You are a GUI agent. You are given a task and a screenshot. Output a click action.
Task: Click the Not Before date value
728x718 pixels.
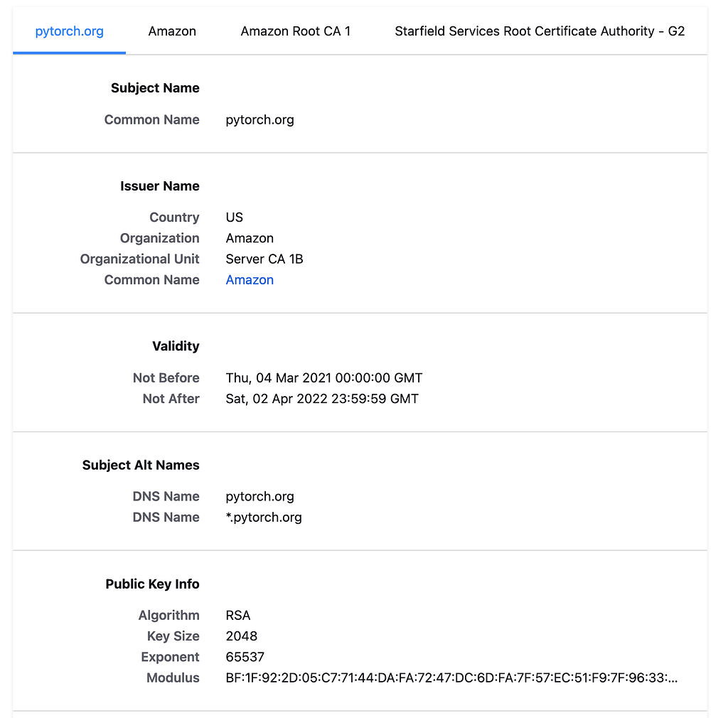[323, 378]
